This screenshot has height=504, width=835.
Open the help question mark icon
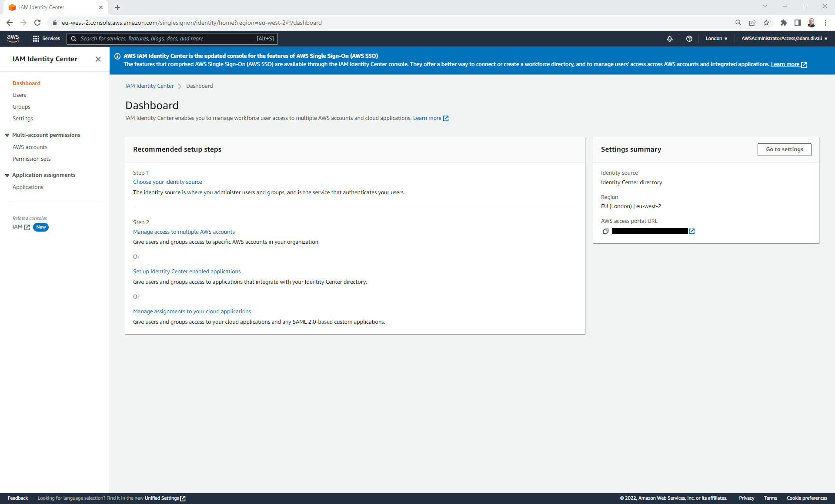(x=689, y=38)
